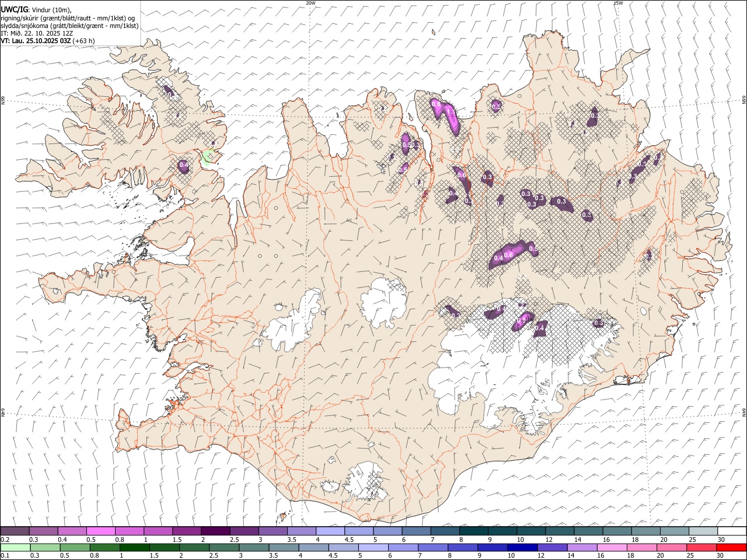Select the grayish 3.5 rain legend swatch

click(x=284, y=547)
